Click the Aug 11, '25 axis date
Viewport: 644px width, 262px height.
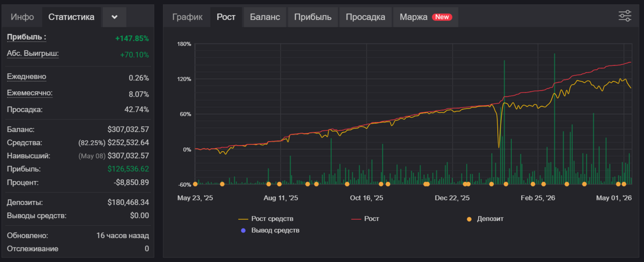click(x=281, y=198)
